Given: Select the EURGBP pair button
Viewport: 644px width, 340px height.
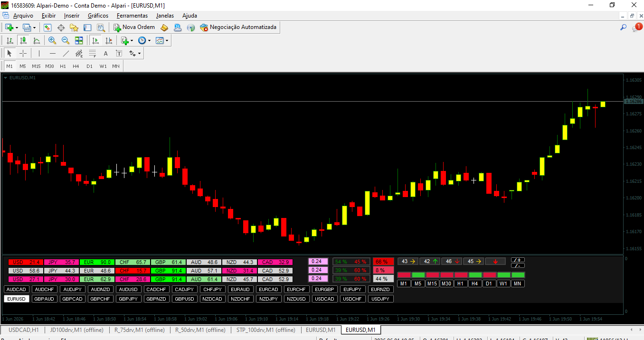Looking at the screenshot, I should [325, 289].
